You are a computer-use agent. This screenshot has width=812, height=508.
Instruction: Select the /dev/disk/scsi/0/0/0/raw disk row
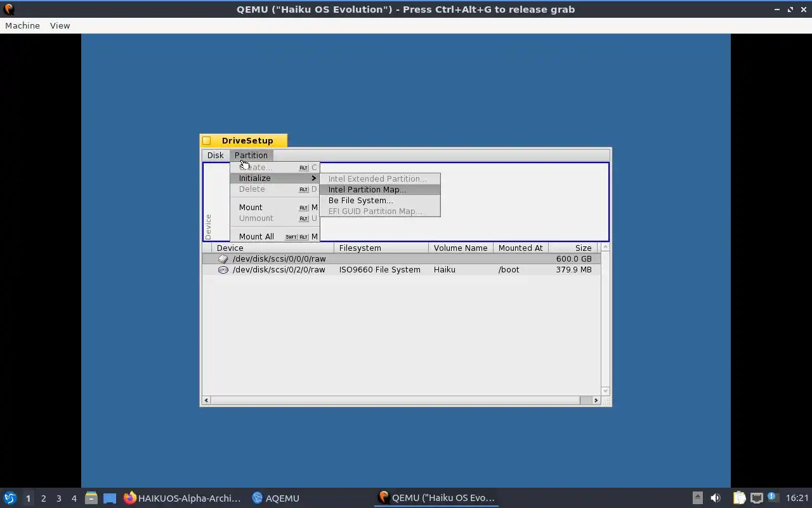[401, 259]
